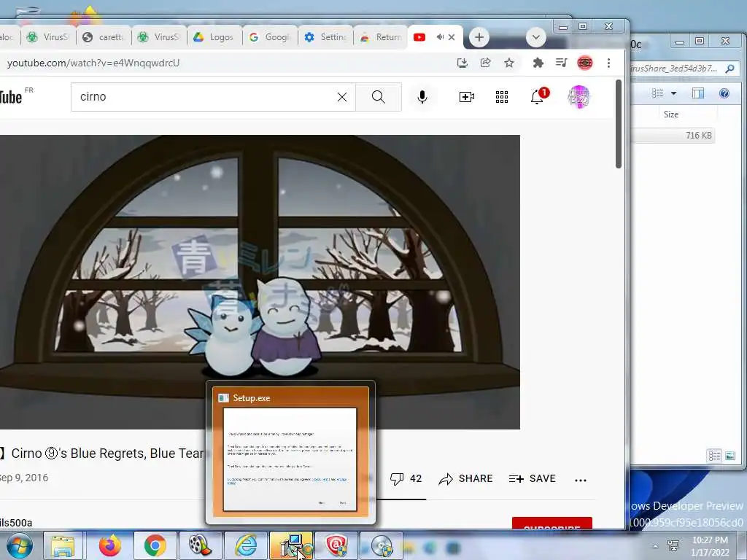The width and height of the screenshot is (747, 560).
Task: Show hidden system tray icons arrow
Action: point(656,546)
